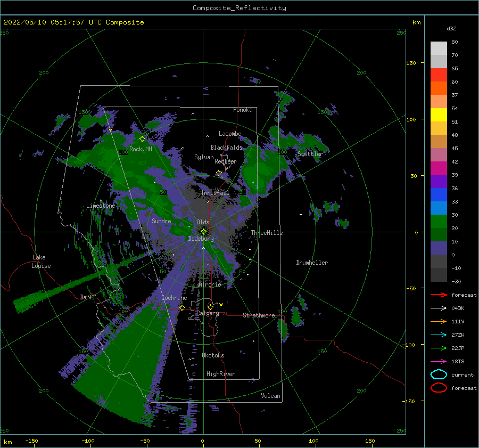Click the yellow radar site marker at map center

[203, 232]
